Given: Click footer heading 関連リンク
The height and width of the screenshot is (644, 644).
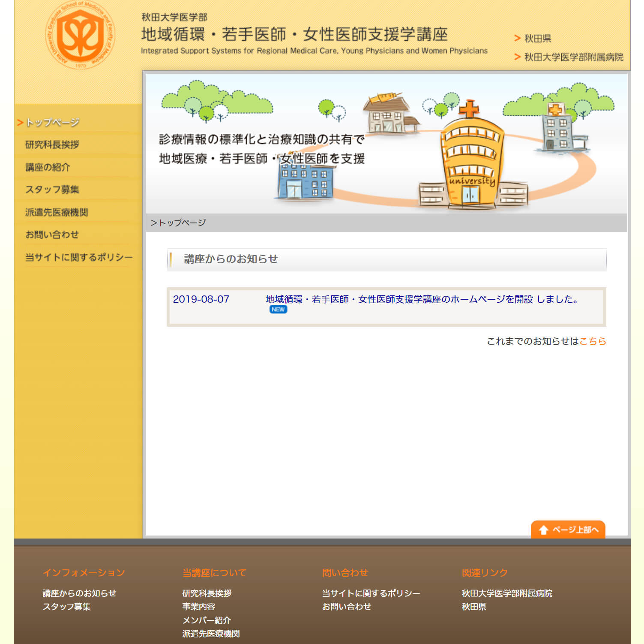Looking at the screenshot, I should pyautogui.click(x=485, y=573).
